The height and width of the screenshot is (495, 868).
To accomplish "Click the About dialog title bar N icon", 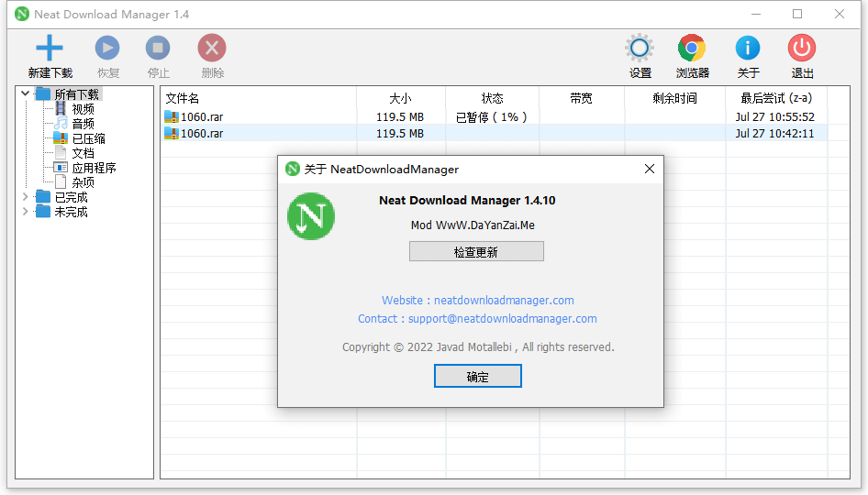I will point(293,169).
